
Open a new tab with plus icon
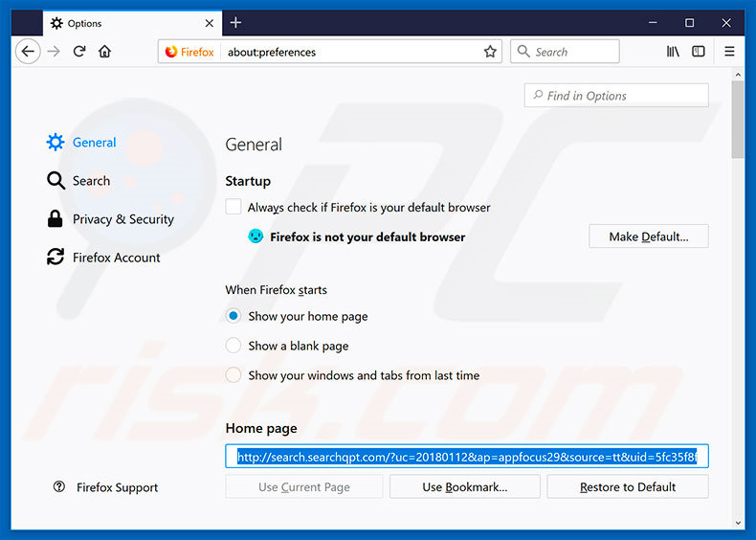pos(235,22)
